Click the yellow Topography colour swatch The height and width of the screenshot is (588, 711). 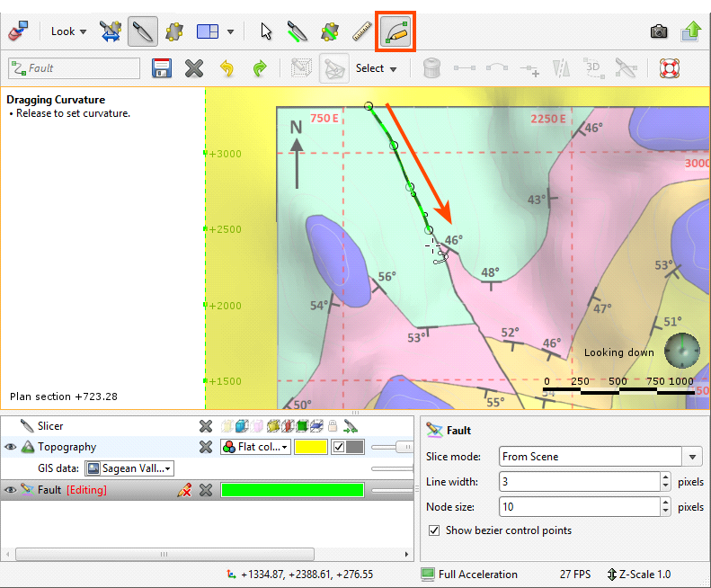311,447
